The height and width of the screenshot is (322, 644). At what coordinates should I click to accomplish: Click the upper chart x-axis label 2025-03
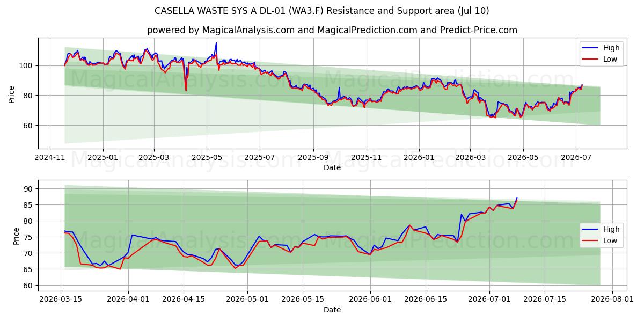pyautogui.click(x=154, y=158)
